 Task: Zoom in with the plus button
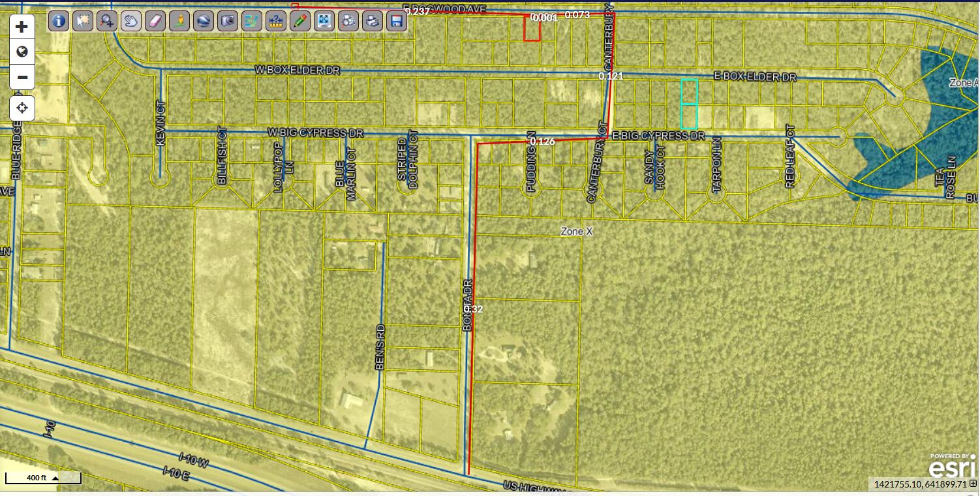(22, 27)
